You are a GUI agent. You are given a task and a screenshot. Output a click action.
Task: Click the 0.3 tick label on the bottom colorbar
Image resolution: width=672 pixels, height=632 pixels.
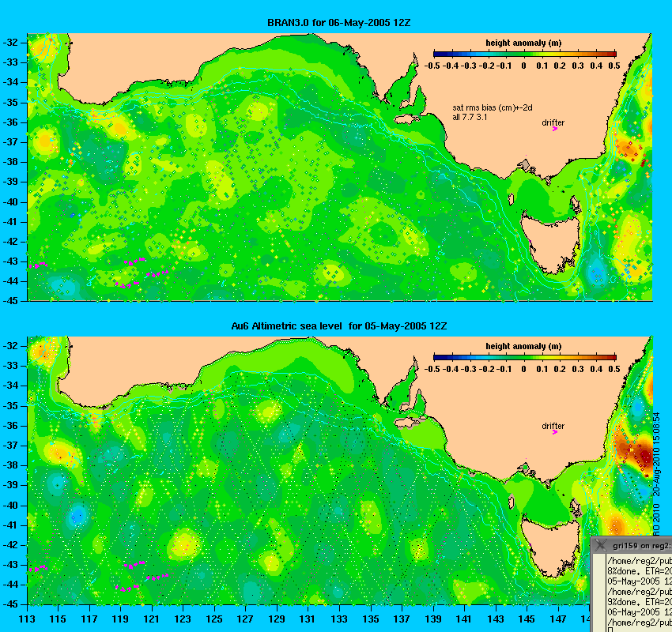click(x=578, y=369)
